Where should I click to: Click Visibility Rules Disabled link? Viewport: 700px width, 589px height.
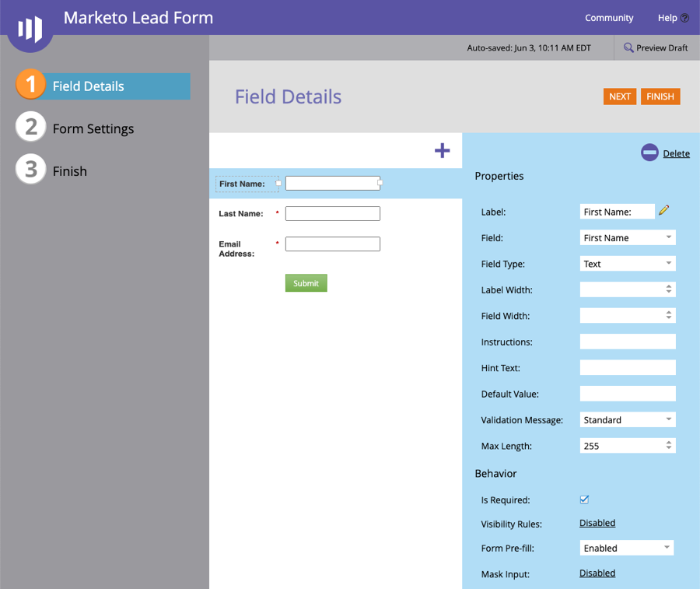coord(597,523)
